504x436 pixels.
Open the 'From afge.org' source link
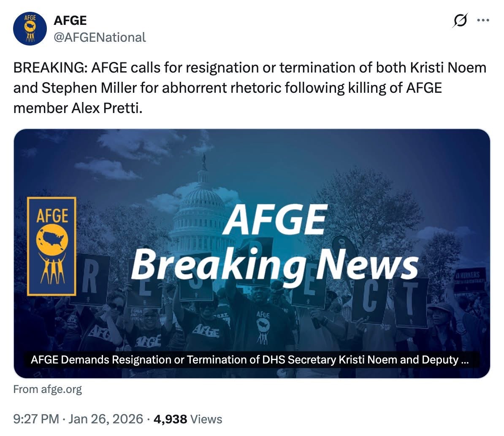click(47, 389)
